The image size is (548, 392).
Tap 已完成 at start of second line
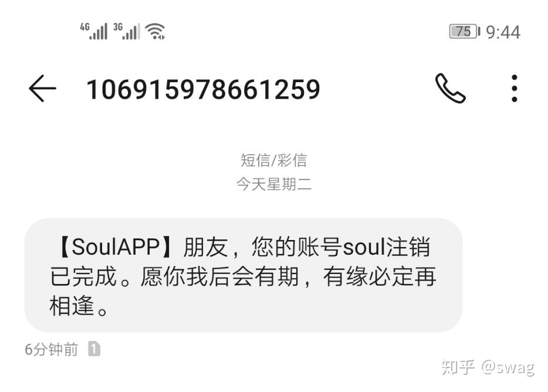(83, 276)
